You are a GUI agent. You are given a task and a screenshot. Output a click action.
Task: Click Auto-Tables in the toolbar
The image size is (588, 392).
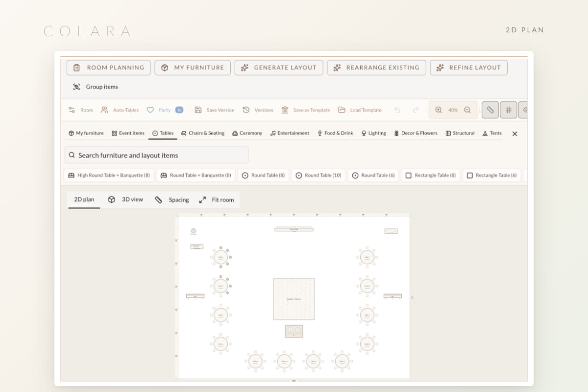tap(120, 110)
